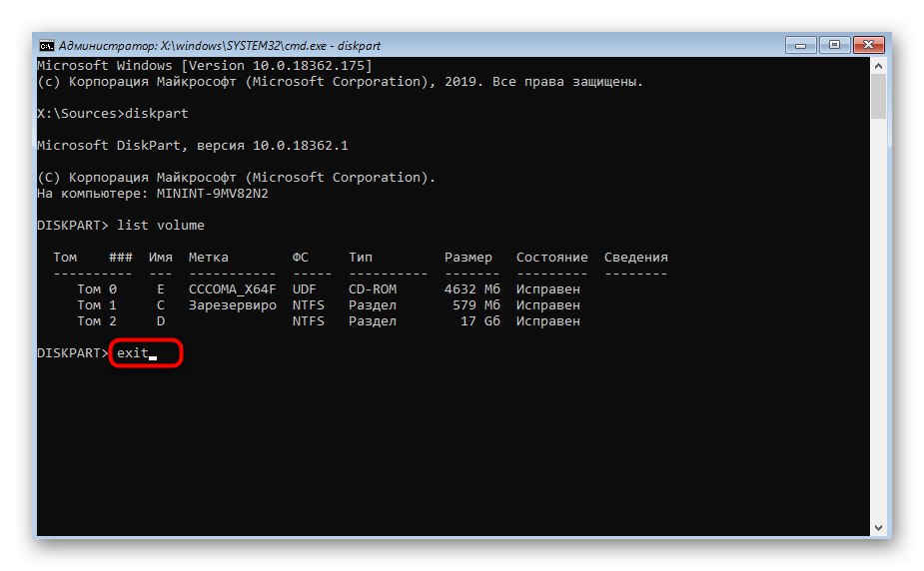
Task: Click the cmd icon in title bar
Action: [x=47, y=45]
